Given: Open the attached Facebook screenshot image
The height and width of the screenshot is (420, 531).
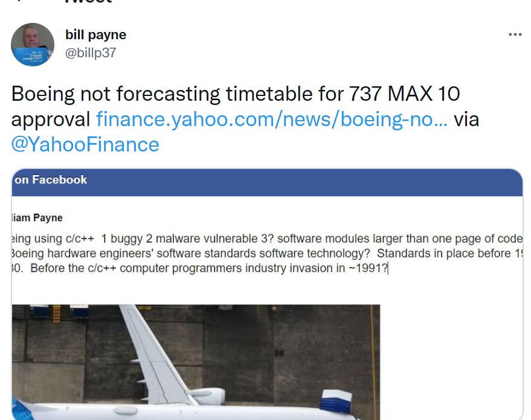Looking at the screenshot, I should [x=267, y=294].
